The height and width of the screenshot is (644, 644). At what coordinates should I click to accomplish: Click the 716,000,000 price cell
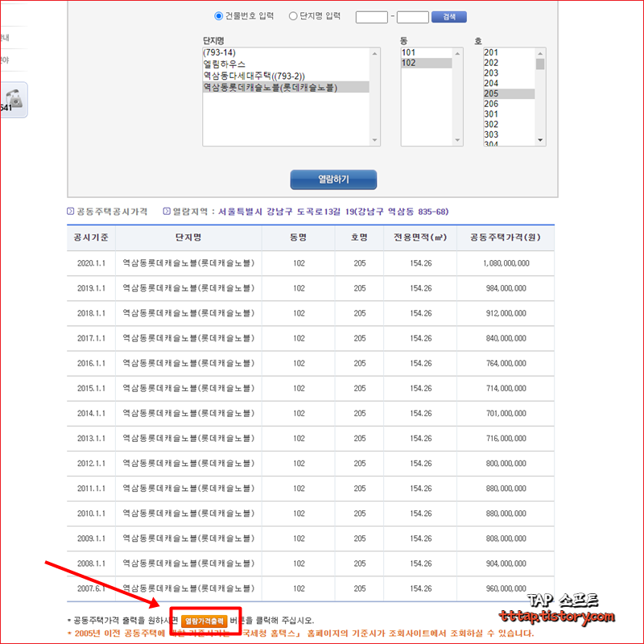tap(506, 439)
